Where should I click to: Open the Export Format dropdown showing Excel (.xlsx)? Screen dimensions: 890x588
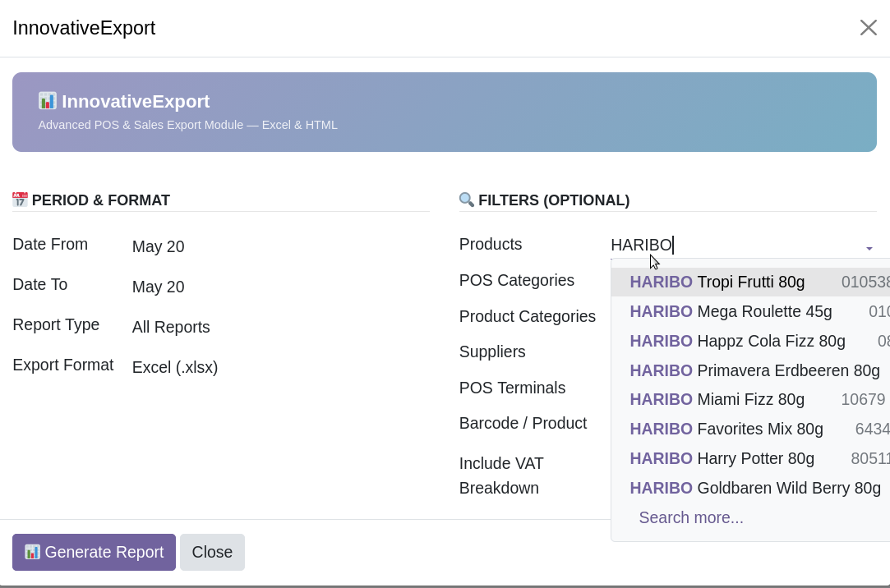tap(175, 367)
